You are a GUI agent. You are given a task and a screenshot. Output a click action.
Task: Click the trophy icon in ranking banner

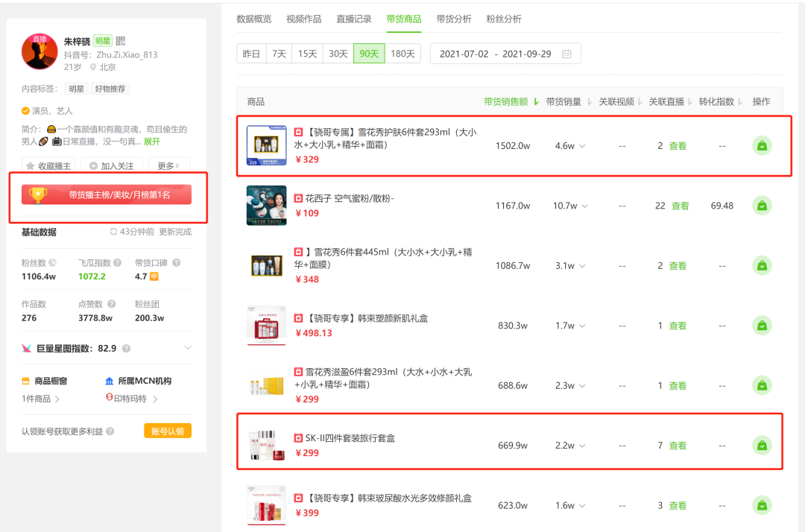click(37, 195)
